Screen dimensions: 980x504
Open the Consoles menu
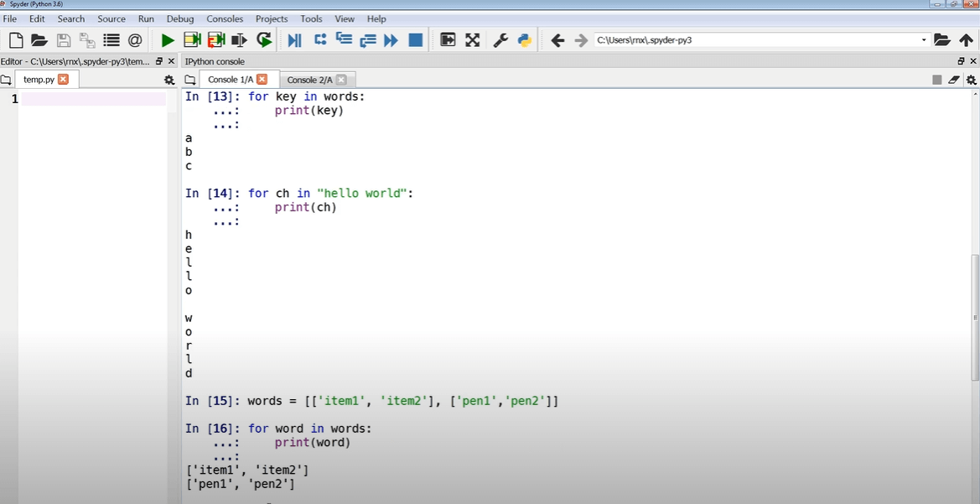225,18
